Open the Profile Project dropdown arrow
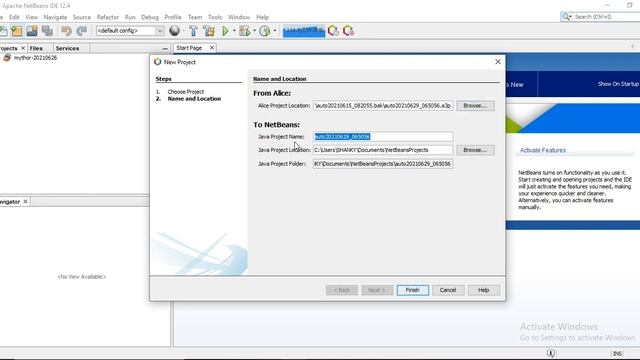Image resolution: width=640 pixels, height=360 pixels. [x=275, y=31]
